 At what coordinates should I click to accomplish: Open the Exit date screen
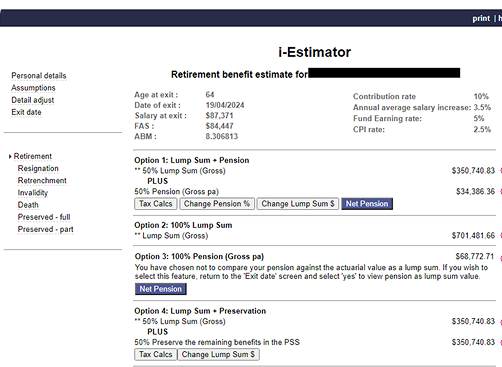click(26, 112)
